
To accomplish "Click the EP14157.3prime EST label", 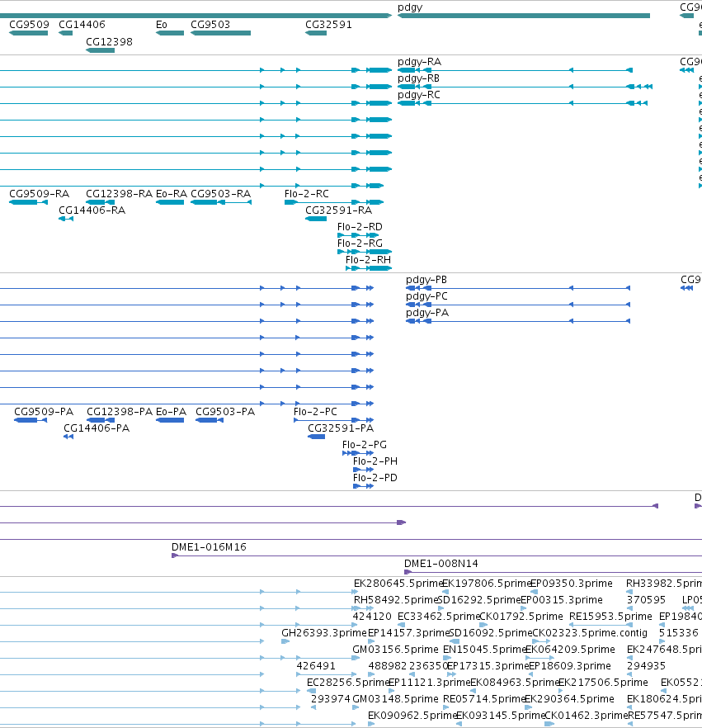I will pyautogui.click(x=409, y=633).
